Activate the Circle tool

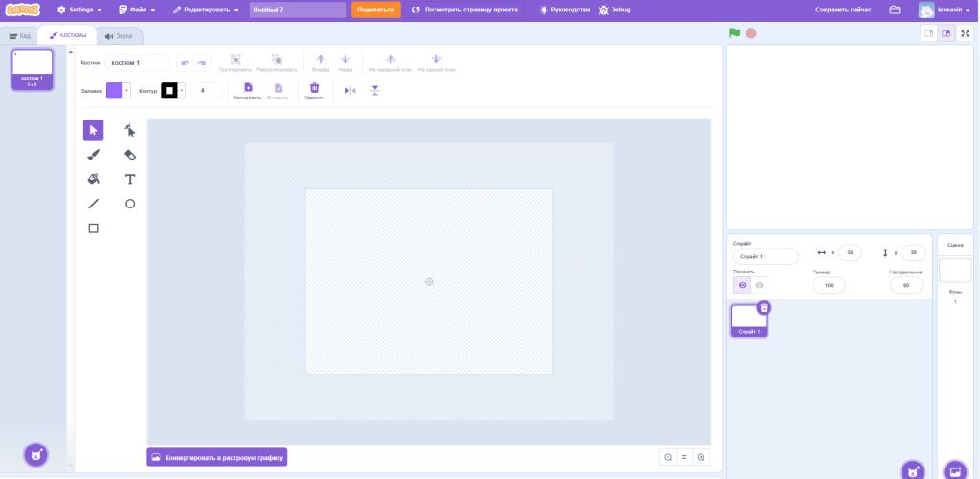click(130, 204)
